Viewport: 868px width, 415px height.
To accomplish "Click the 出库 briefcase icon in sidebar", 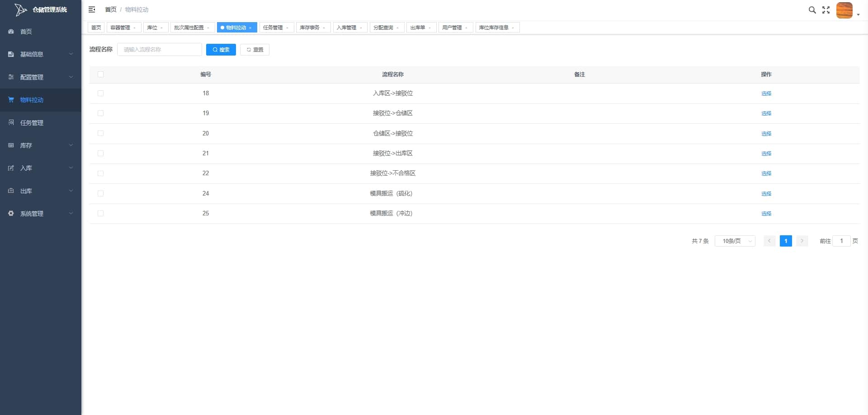I will (11, 191).
